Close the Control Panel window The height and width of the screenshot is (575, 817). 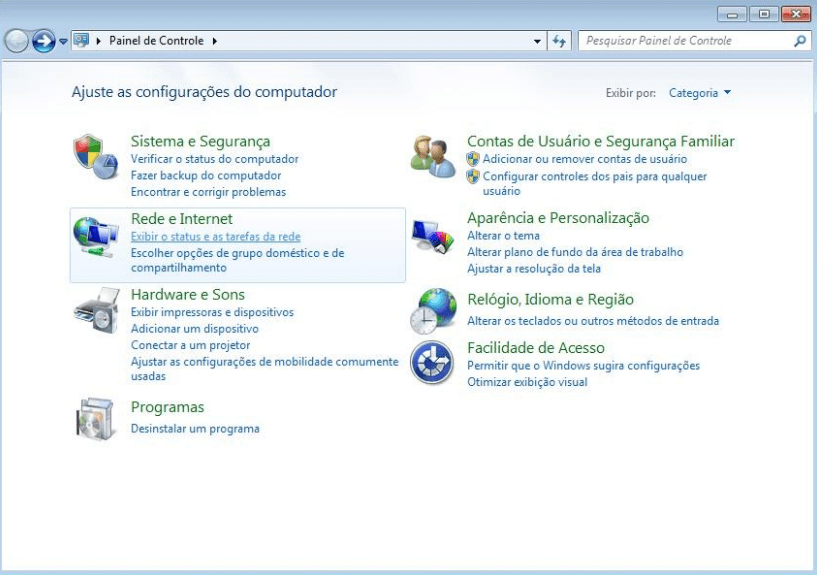tap(796, 14)
